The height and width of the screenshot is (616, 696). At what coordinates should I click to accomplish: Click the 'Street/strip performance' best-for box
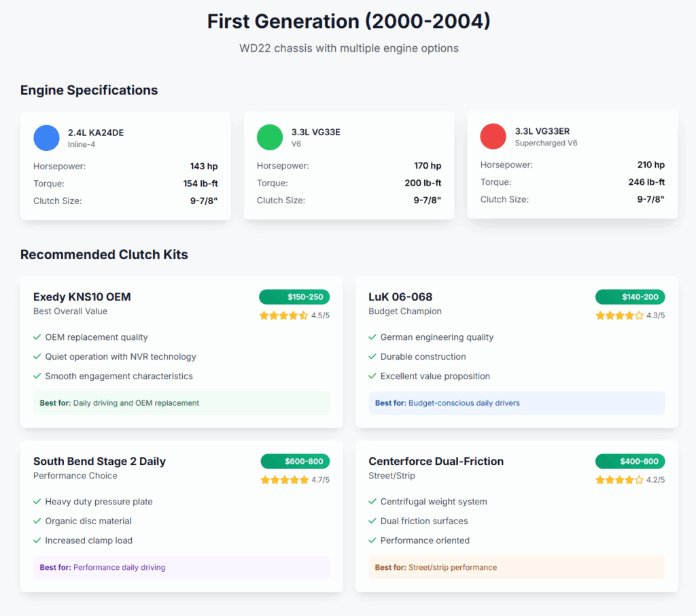[517, 567]
